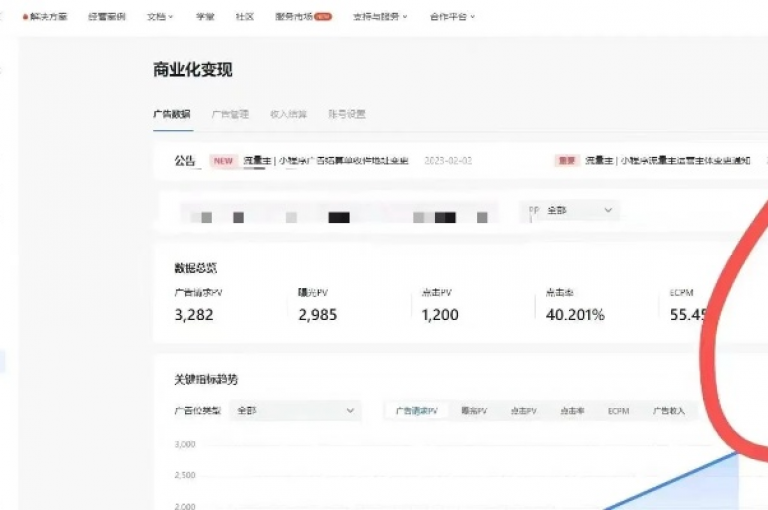
Task: Click the 点击PV value 1,200
Action: tap(440, 315)
